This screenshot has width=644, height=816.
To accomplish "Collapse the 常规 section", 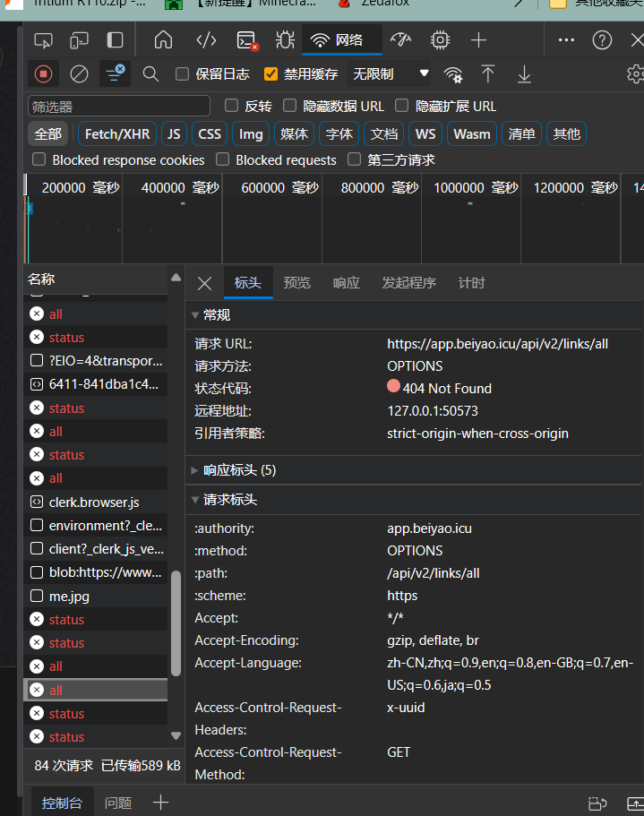I will pyautogui.click(x=195, y=315).
